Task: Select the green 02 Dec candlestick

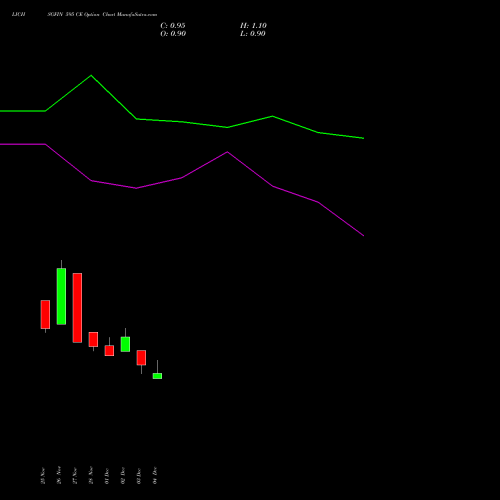Action: pyautogui.click(x=125, y=344)
